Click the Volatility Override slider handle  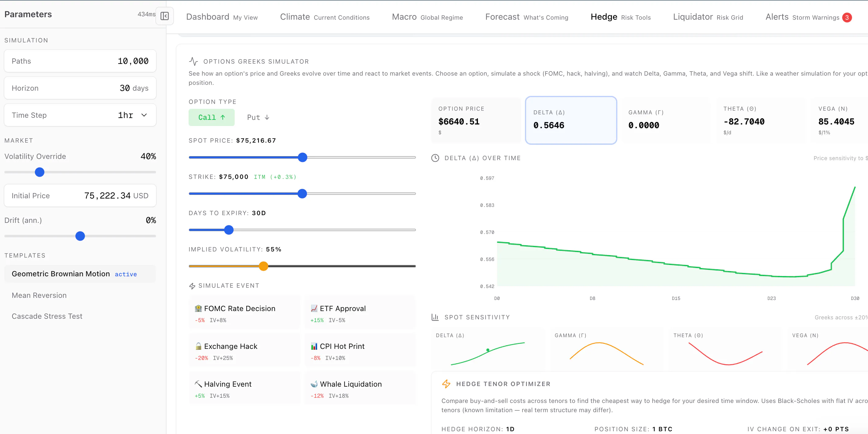click(40, 172)
